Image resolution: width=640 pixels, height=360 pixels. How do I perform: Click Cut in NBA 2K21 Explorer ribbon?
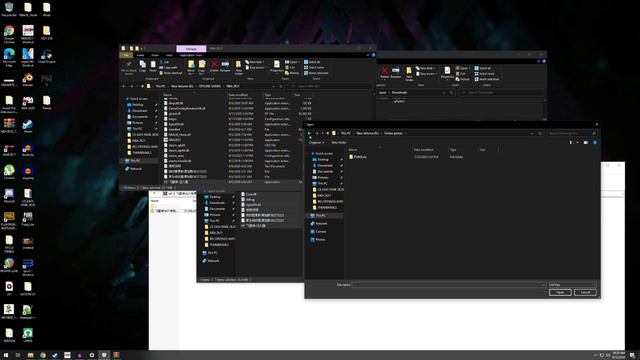164,62
